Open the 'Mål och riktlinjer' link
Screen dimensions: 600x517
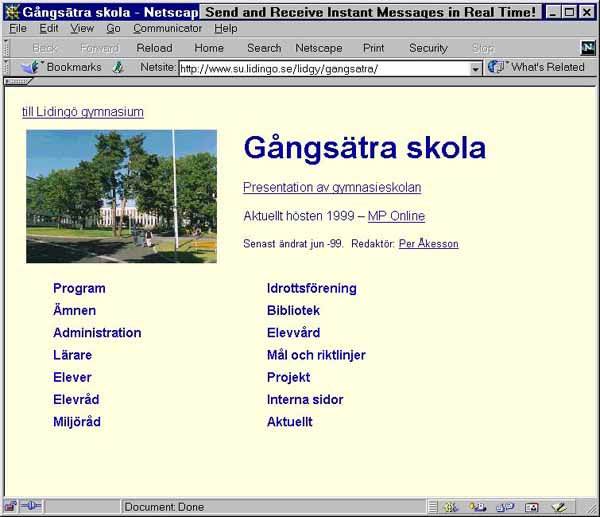click(316, 355)
